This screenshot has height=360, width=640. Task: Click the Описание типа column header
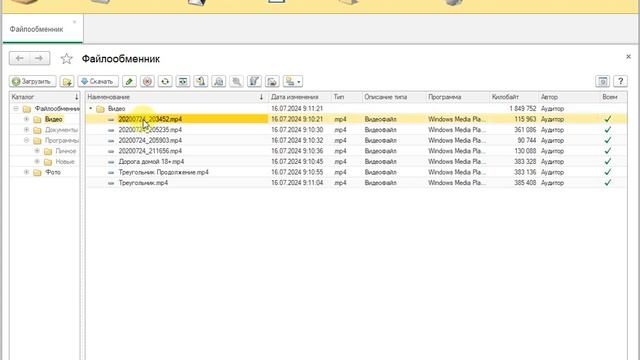click(393, 97)
